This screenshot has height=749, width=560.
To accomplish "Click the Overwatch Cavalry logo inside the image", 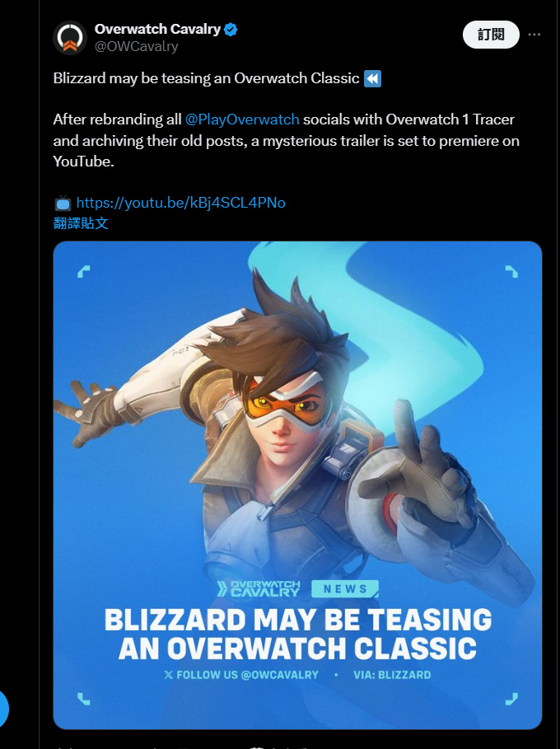I will 259,588.
